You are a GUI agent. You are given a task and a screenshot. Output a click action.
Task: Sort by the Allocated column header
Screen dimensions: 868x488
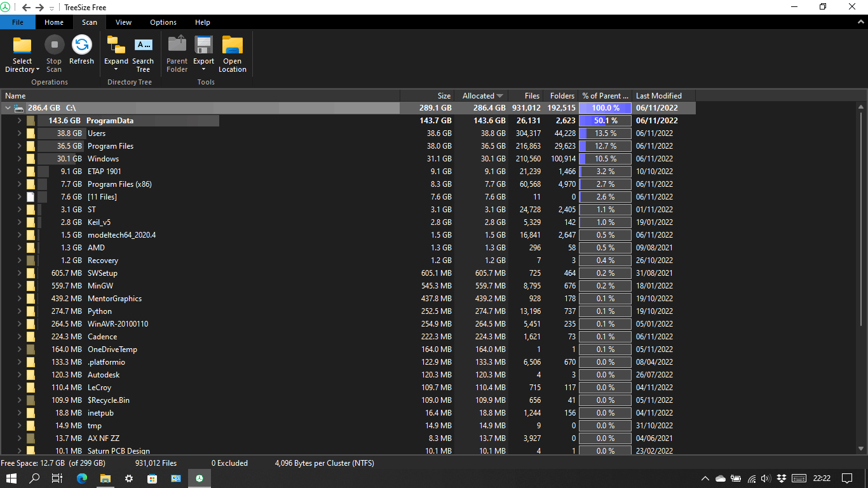(x=482, y=96)
